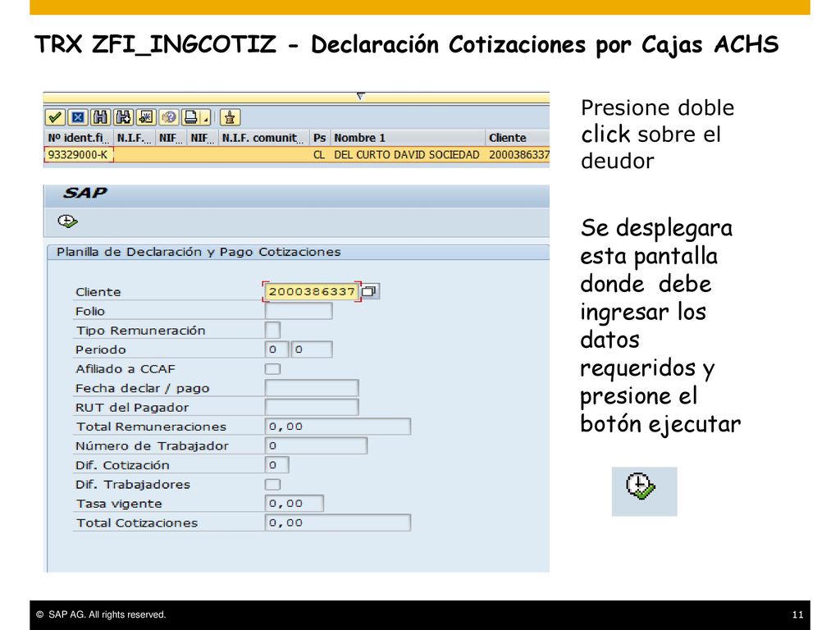Select the DEL CURTO DAVID SOCIEDAD cell
Image resolution: width=840 pixels, height=630 pixels.
point(407,155)
